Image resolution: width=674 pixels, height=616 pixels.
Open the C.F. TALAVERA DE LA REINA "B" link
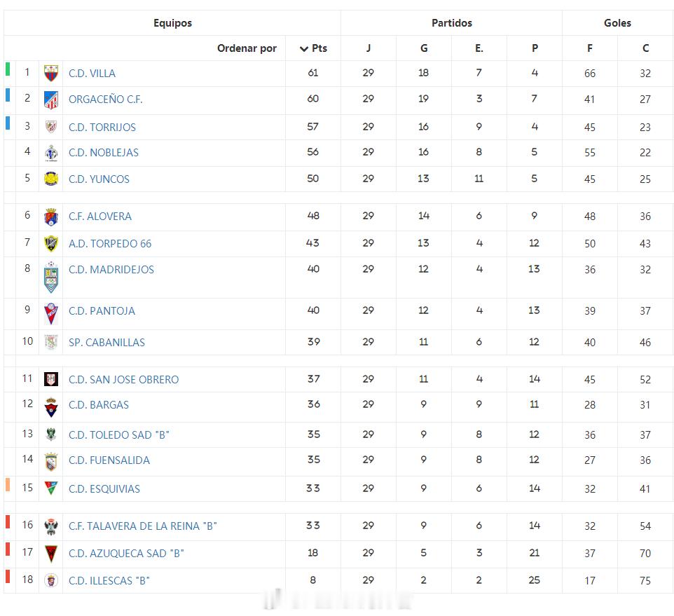(x=143, y=526)
